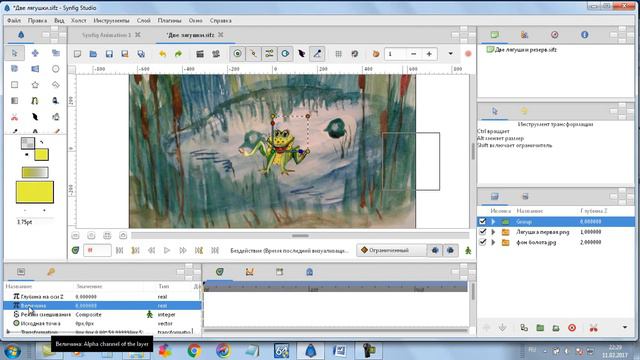Viewport: 640px width, 360px height.
Task: Open the canvas toolbar dropdown arrow
Action: click(451, 53)
